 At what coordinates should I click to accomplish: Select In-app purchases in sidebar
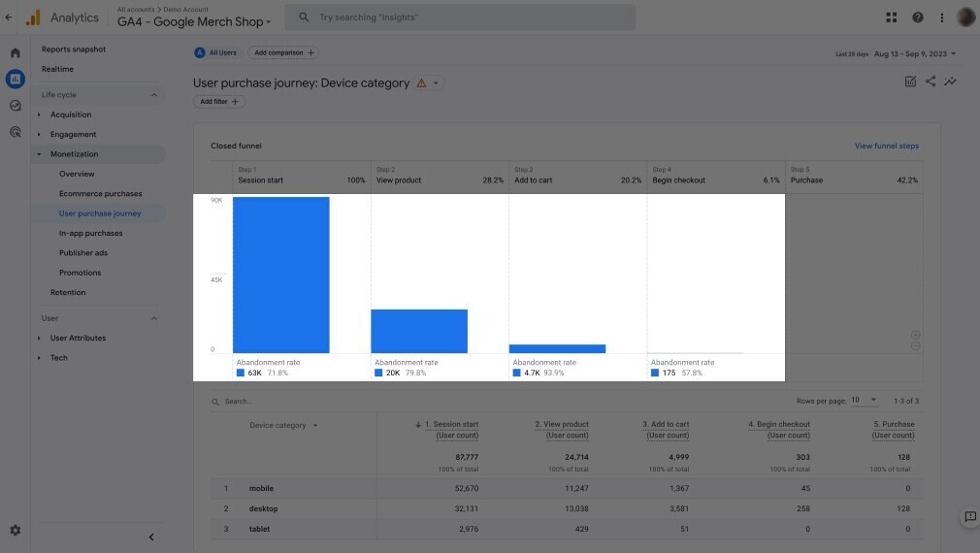click(x=91, y=233)
